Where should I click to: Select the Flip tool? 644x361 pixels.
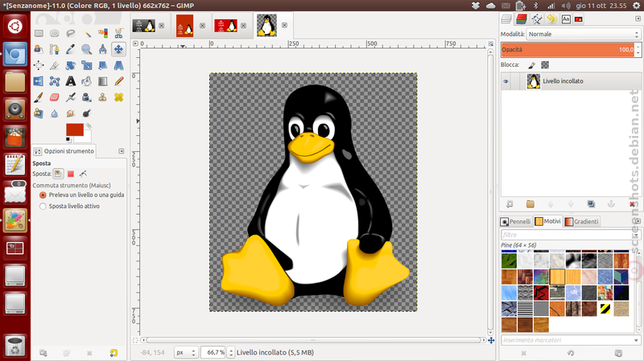click(x=39, y=81)
